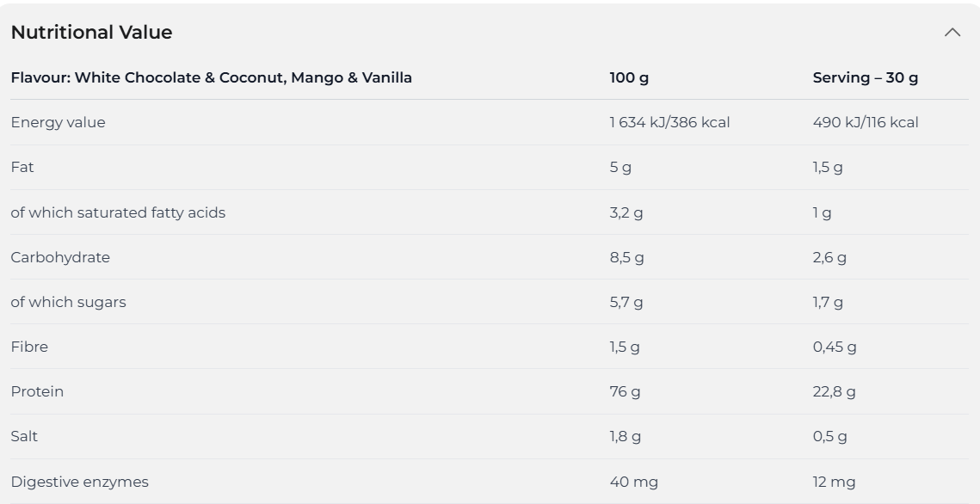Select the Flavour header text
The height and width of the screenshot is (504, 980).
tap(212, 78)
